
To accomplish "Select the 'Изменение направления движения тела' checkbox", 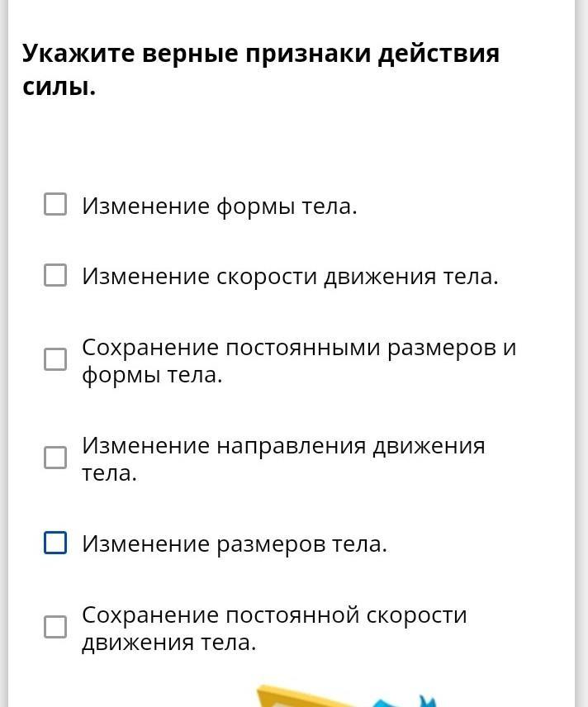I will [55, 458].
